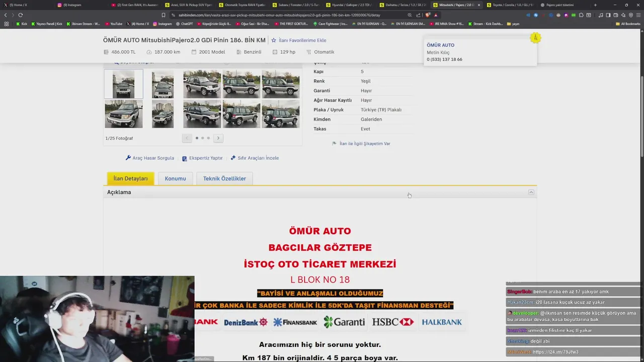
Task: Open Sıfır Araçları İncele link
Action: click(x=255, y=158)
